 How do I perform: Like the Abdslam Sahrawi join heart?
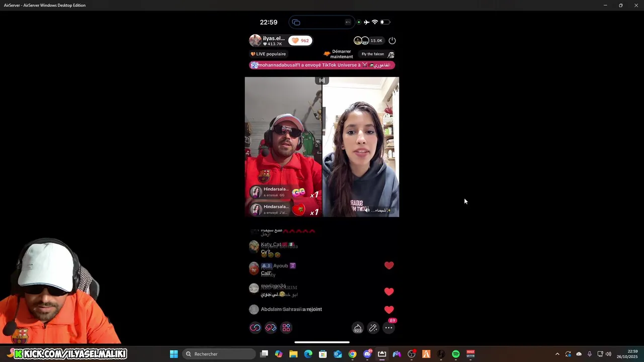pyautogui.click(x=389, y=310)
